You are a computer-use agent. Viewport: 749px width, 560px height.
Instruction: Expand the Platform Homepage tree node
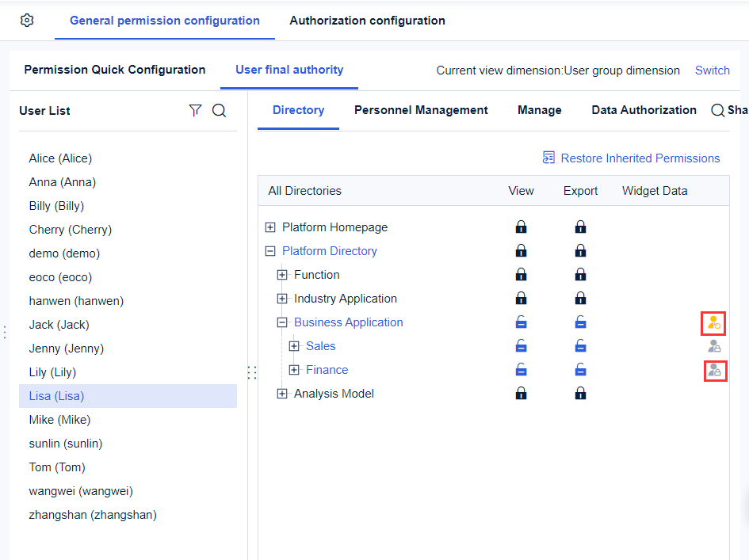click(x=269, y=227)
